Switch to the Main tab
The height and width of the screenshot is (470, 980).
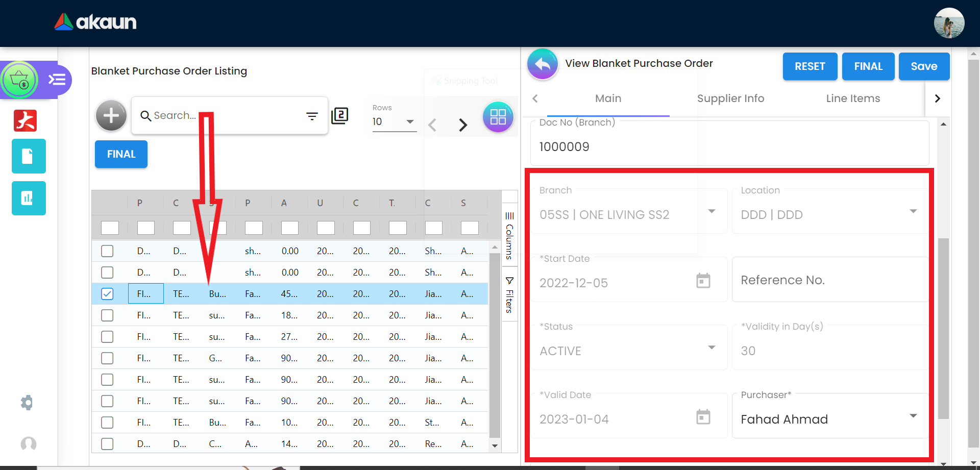608,98
